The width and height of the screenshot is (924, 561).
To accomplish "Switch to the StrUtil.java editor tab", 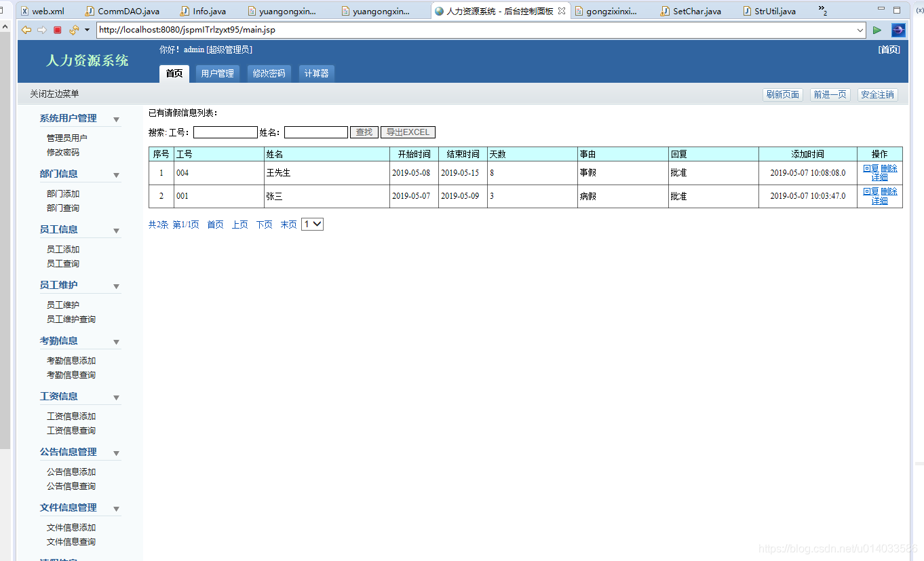I will tap(769, 11).
